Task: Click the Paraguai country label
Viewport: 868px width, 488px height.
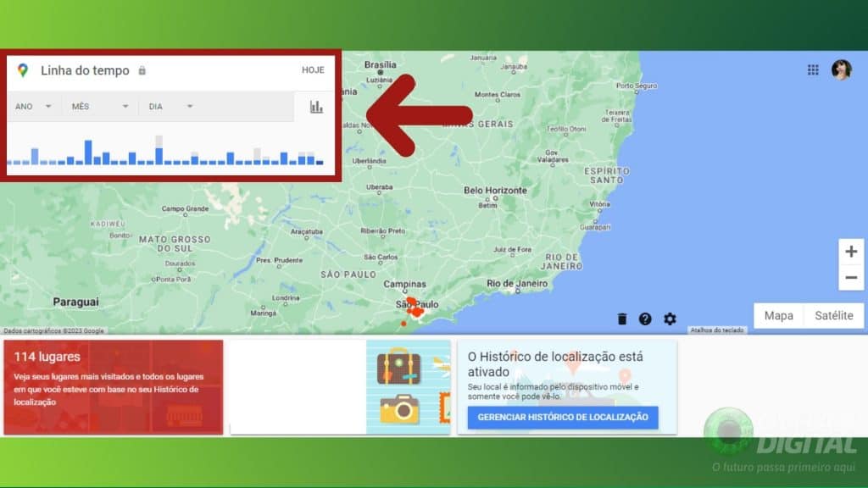Action: coord(75,302)
